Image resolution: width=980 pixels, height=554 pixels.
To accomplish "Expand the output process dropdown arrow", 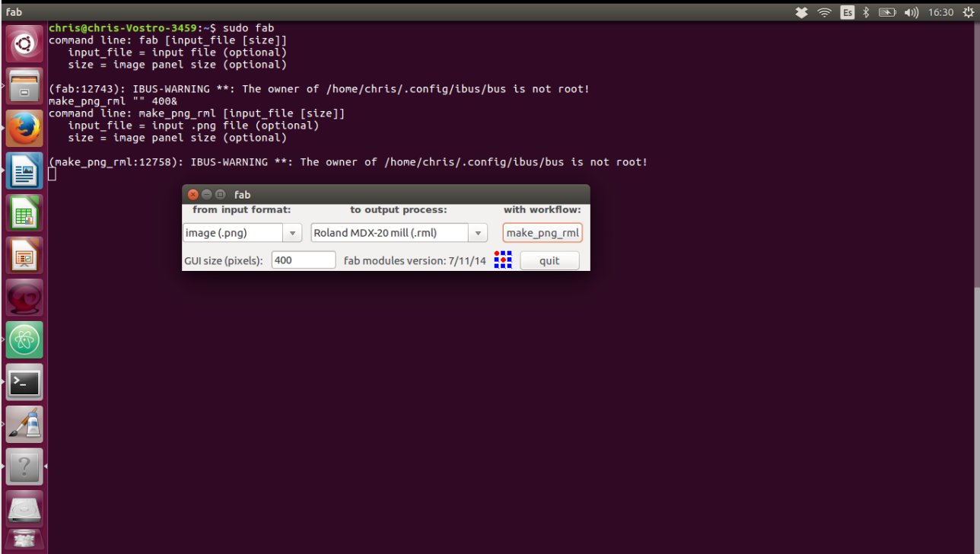I will point(478,233).
